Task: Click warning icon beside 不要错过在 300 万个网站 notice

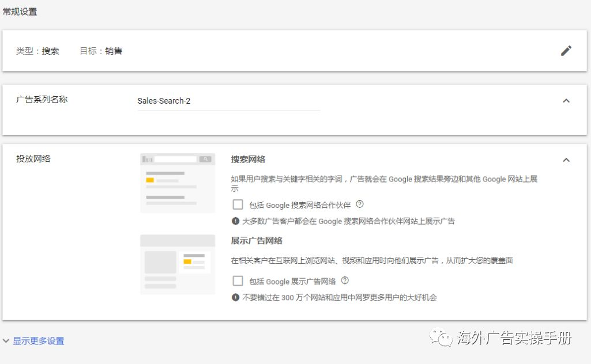Action: (236, 297)
